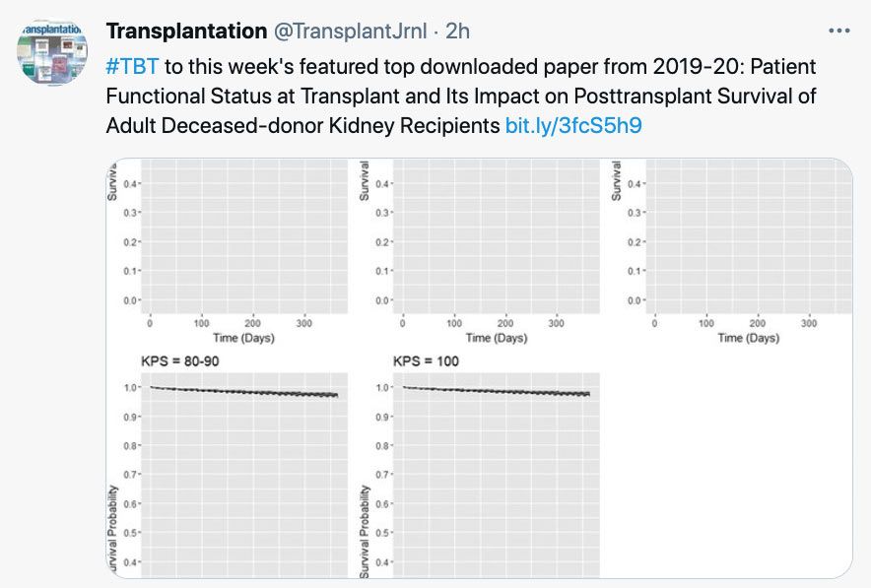This screenshot has width=871, height=588.
Task: Click the survival curve in the KPS = 80-90 plot
Action: click(246, 392)
